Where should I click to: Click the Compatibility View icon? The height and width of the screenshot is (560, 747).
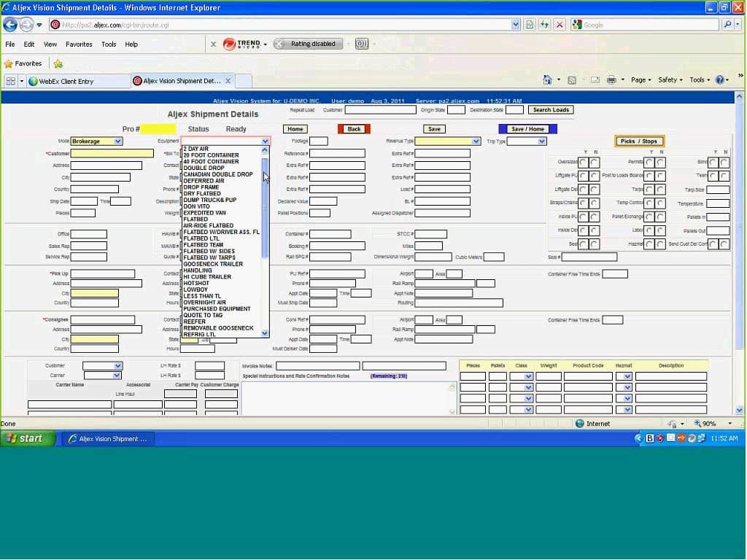[x=529, y=24]
